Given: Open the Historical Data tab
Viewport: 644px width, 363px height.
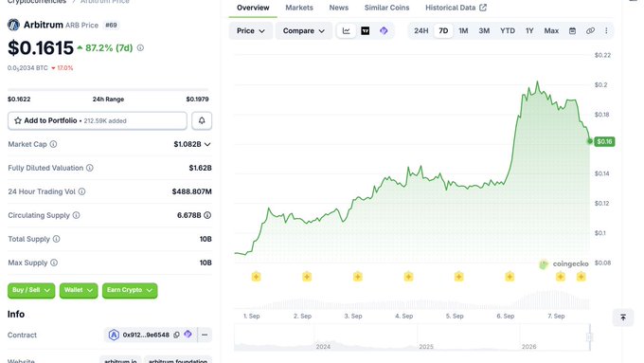Looking at the screenshot, I should pyautogui.click(x=456, y=8).
